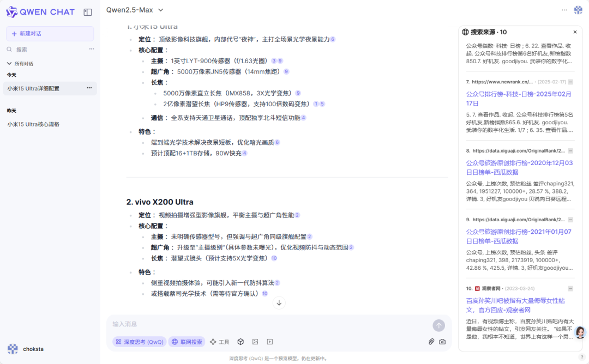Click the 昨天 section label
This screenshot has height=364, width=589.
[x=11, y=111]
